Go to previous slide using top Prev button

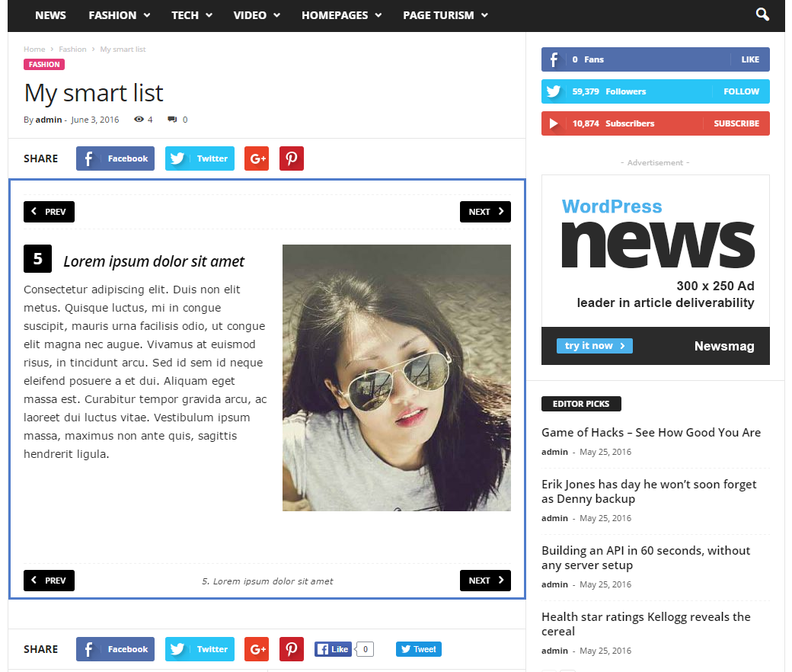pos(49,212)
